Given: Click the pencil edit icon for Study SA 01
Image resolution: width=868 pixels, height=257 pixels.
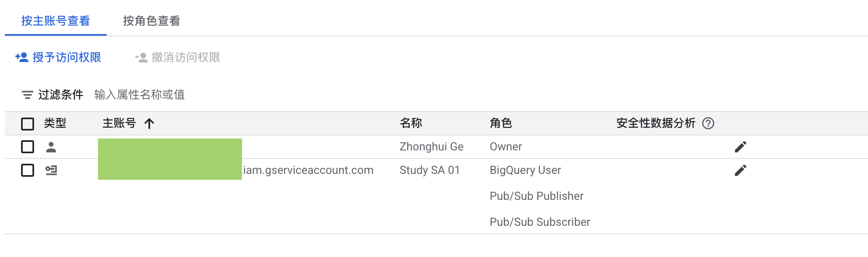Looking at the screenshot, I should click(x=740, y=170).
